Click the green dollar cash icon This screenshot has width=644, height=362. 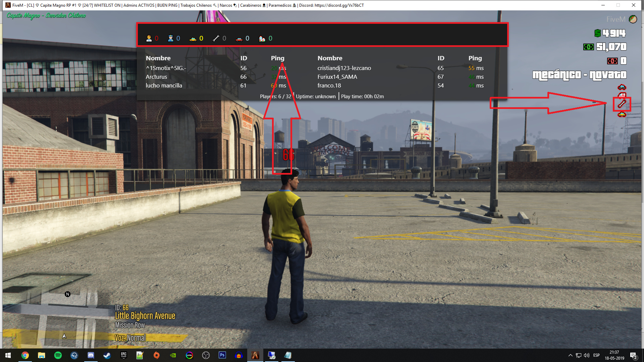click(x=597, y=33)
